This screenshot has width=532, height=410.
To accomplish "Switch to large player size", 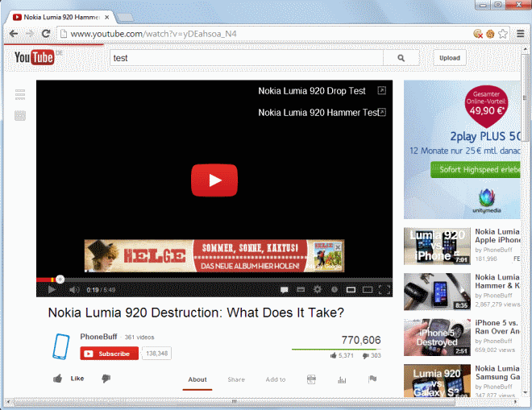I will pos(368,290).
